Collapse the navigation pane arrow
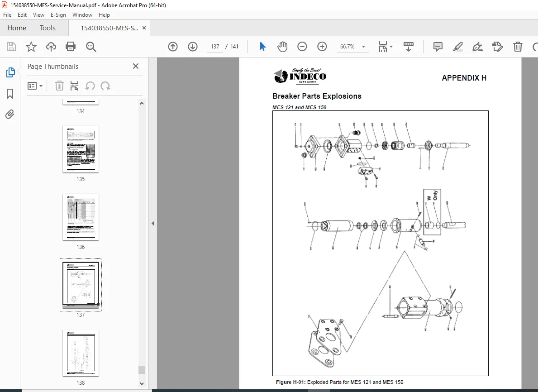Viewport: 538px width, 392px height. tap(153, 224)
